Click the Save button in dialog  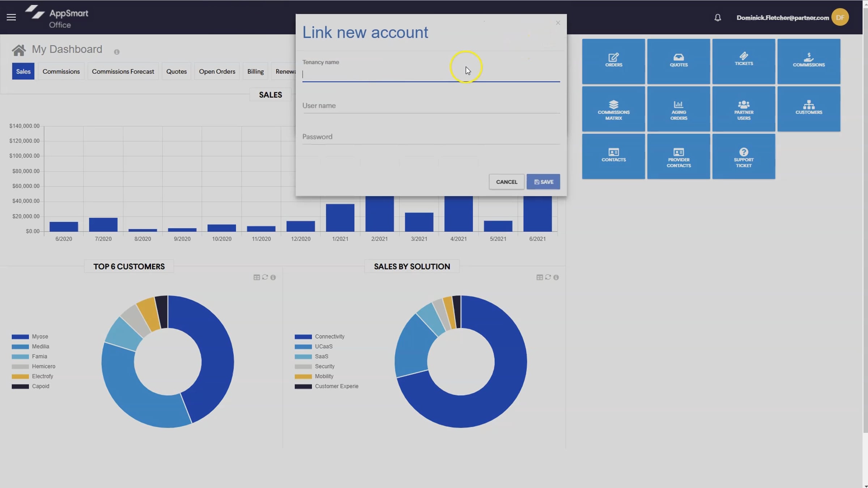coord(543,182)
